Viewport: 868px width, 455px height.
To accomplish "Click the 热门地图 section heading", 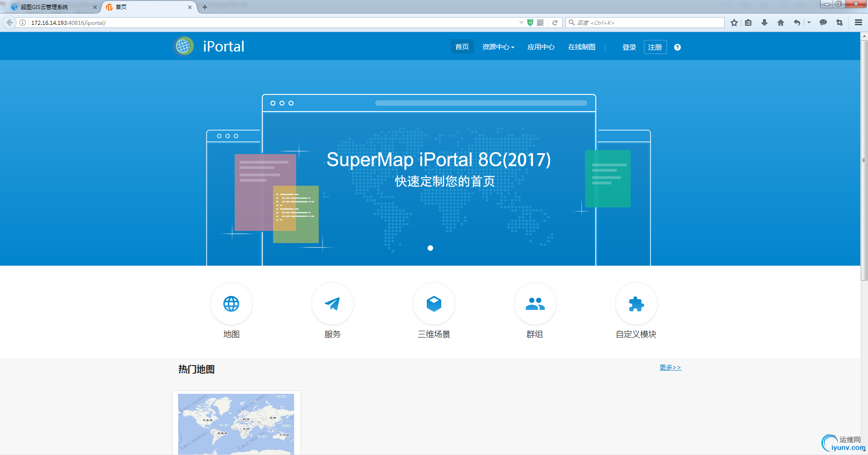I will [196, 369].
